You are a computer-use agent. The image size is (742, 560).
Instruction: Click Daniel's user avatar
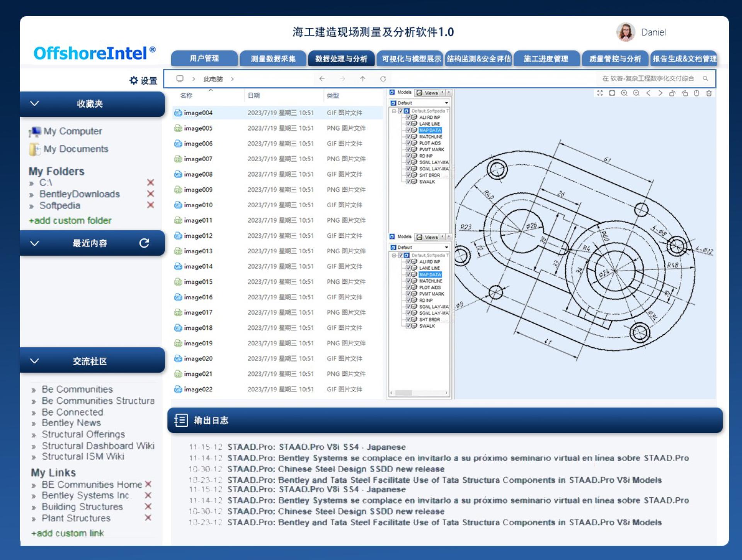[626, 32]
